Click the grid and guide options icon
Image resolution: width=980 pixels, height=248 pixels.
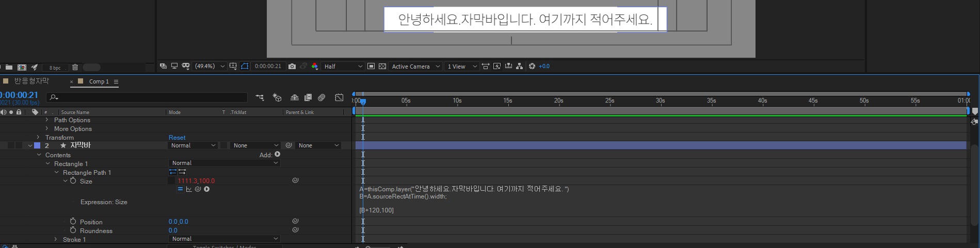[233, 66]
